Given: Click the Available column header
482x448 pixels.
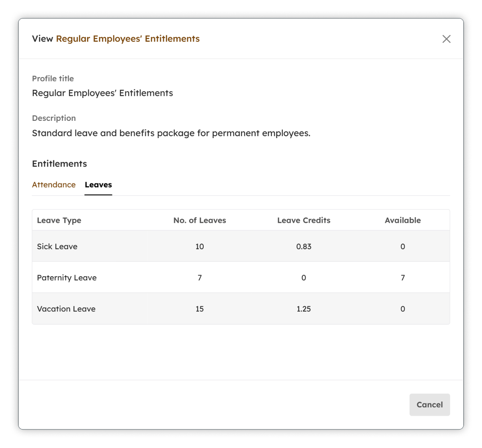Looking at the screenshot, I should coord(403,220).
